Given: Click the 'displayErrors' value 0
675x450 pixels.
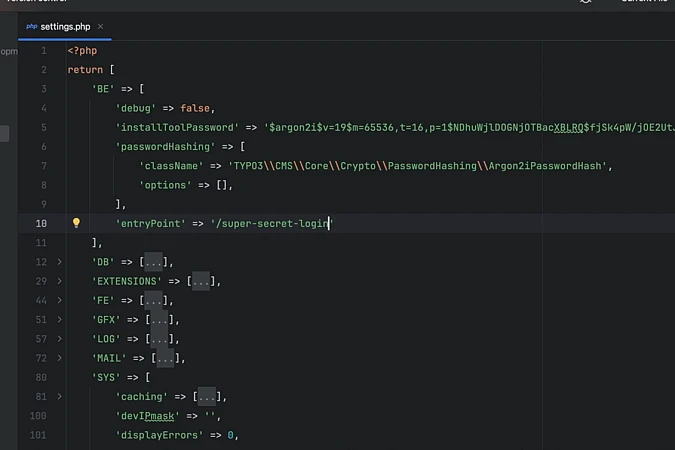Looking at the screenshot, I should (231, 435).
